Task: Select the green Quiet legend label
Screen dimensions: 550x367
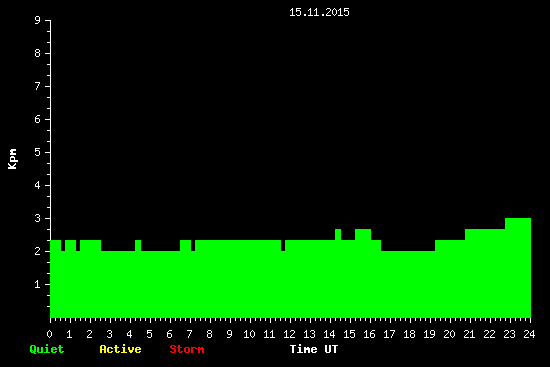Action: [x=47, y=349]
